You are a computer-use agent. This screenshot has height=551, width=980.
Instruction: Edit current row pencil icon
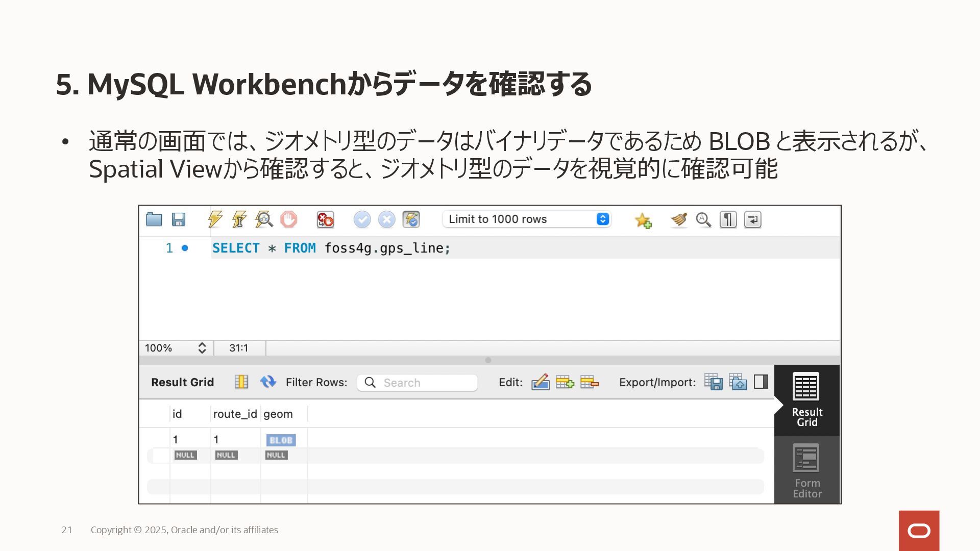(541, 382)
